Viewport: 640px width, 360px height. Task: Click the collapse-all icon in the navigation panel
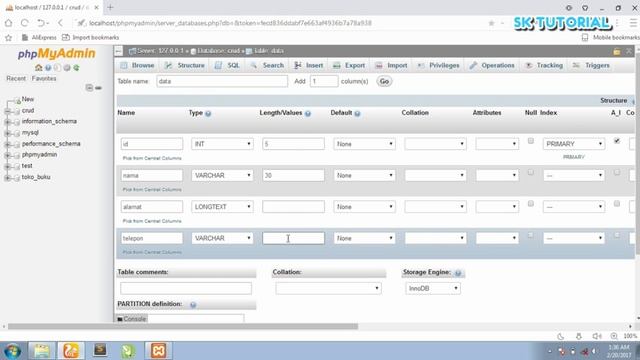tap(89, 88)
